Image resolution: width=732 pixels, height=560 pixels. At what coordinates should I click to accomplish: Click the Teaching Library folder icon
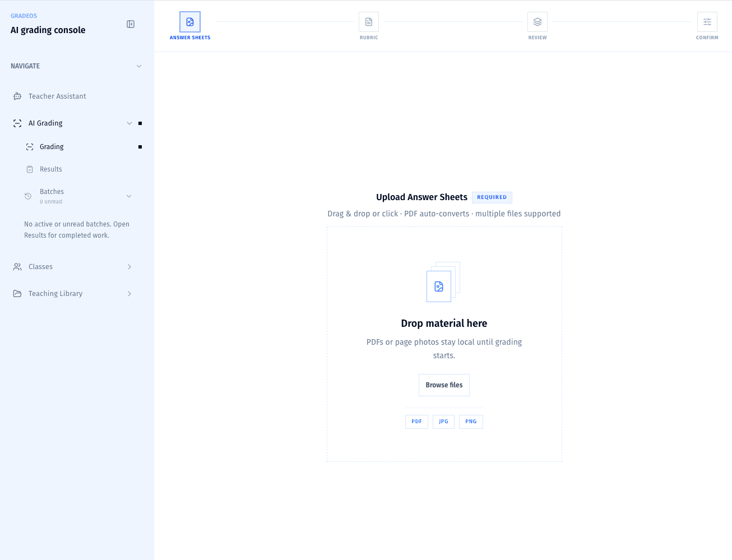pyautogui.click(x=17, y=294)
